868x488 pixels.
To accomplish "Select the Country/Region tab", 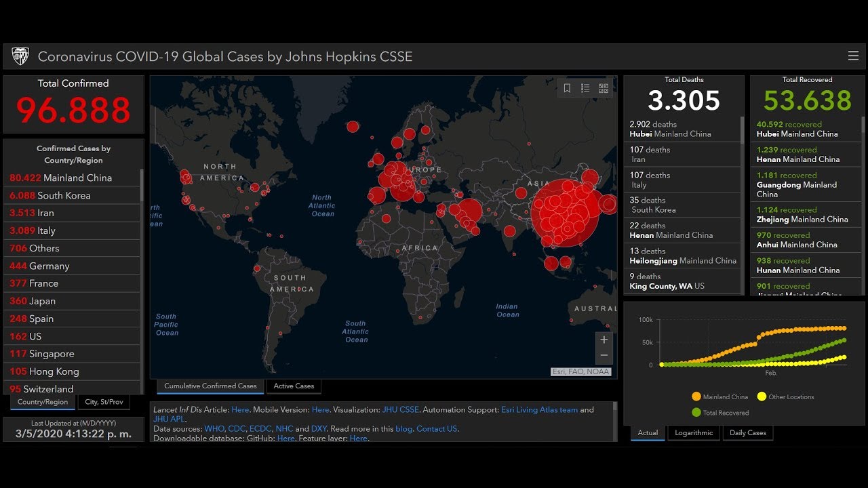I will pyautogui.click(x=43, y=402).
